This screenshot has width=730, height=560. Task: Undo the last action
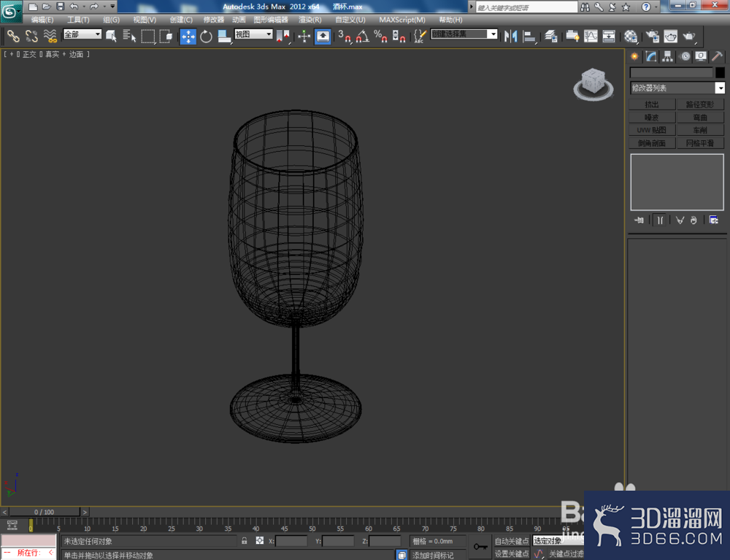(74, 7)
